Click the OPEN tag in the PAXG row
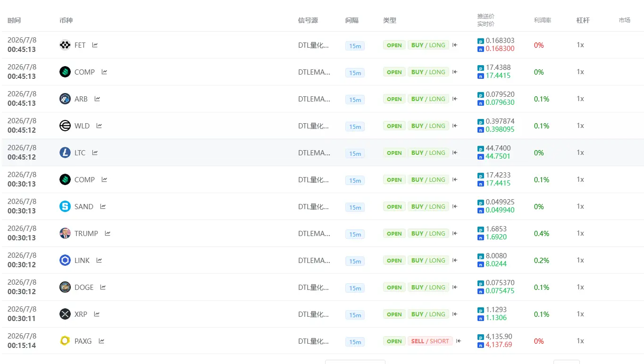Screen dimensions: 644x364 (394, 341)
